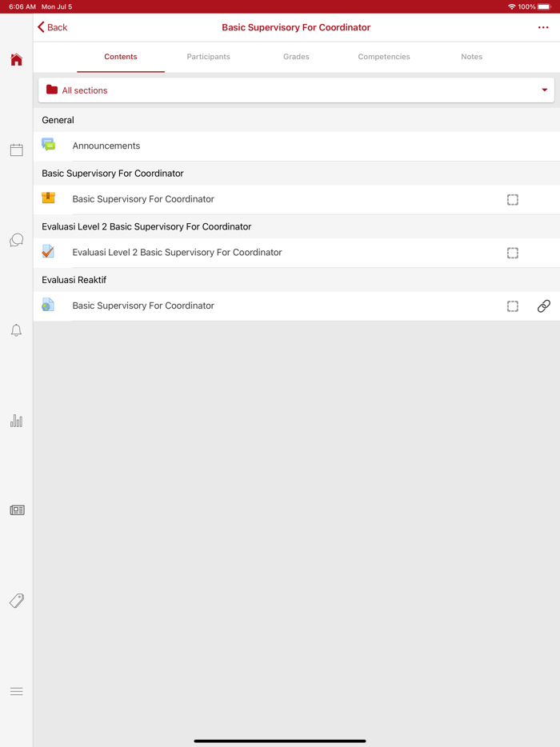The image size is (560, 747).
Task: Mark the Basic Supervisory package activity complete
Action: pos(513,200)
